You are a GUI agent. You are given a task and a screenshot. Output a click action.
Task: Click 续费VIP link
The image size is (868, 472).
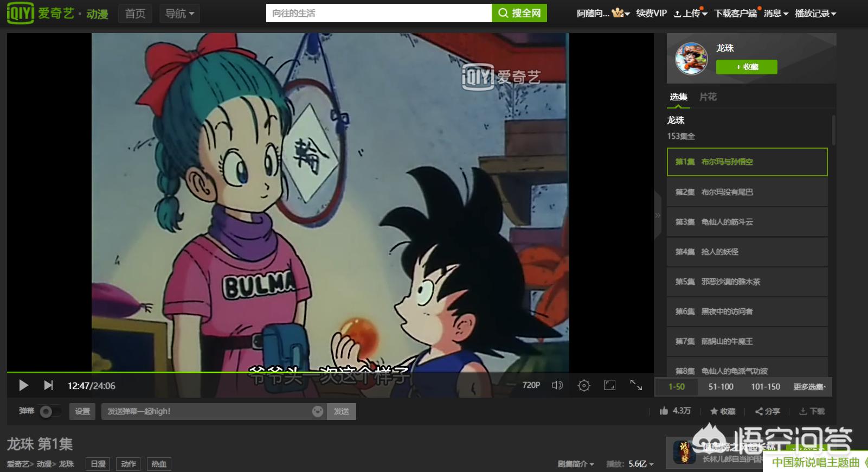pos(651,14)
